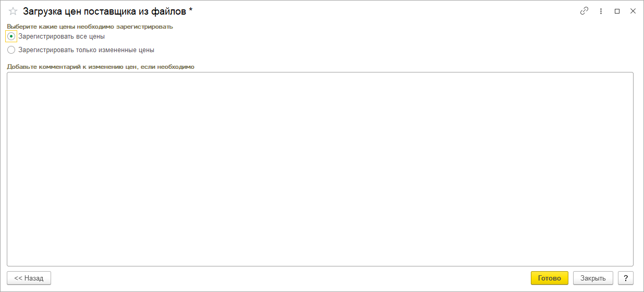The width and height of the screenshot is (644, 292).
Task: Select 'Зарегистрировать все цены' radio button
Action: (x=11, y=36)
